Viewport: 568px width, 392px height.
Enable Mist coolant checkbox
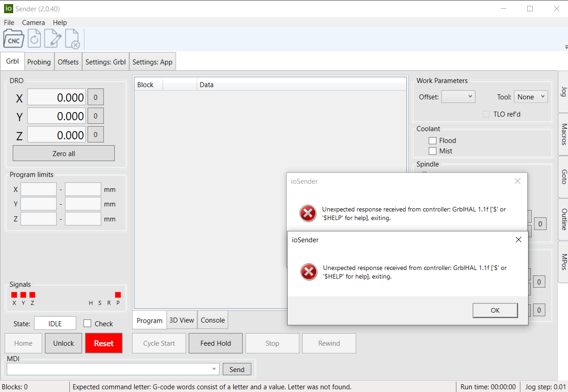433,151
